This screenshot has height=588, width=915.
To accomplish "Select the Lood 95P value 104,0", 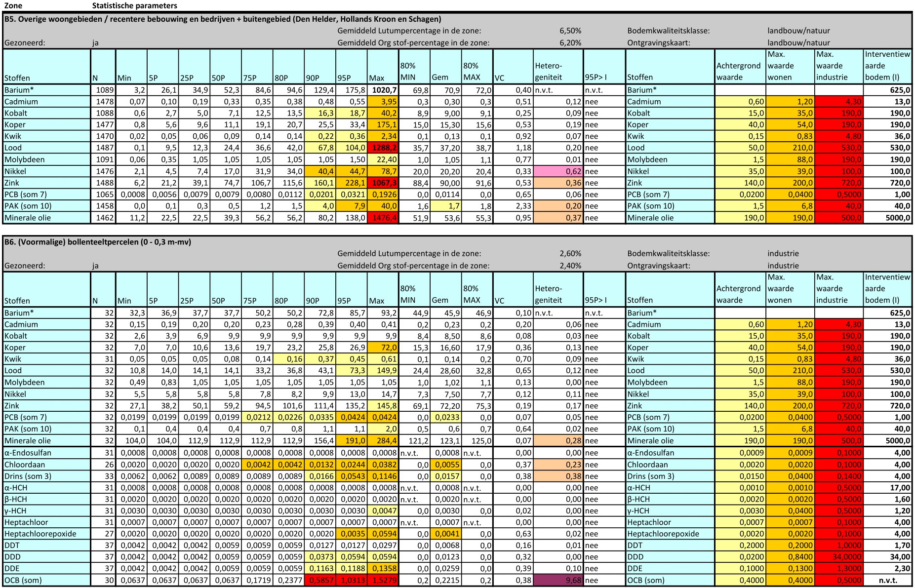I will coord(352,148).
